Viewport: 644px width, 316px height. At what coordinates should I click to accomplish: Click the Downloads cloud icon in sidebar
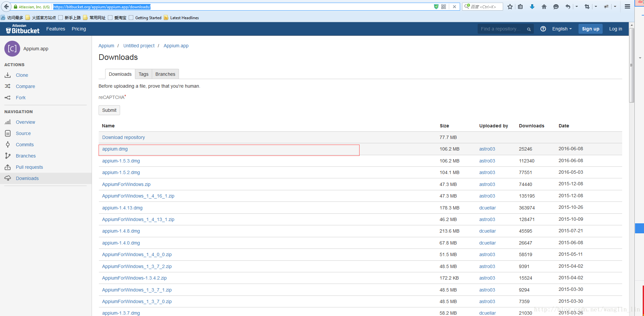point(8,178)
